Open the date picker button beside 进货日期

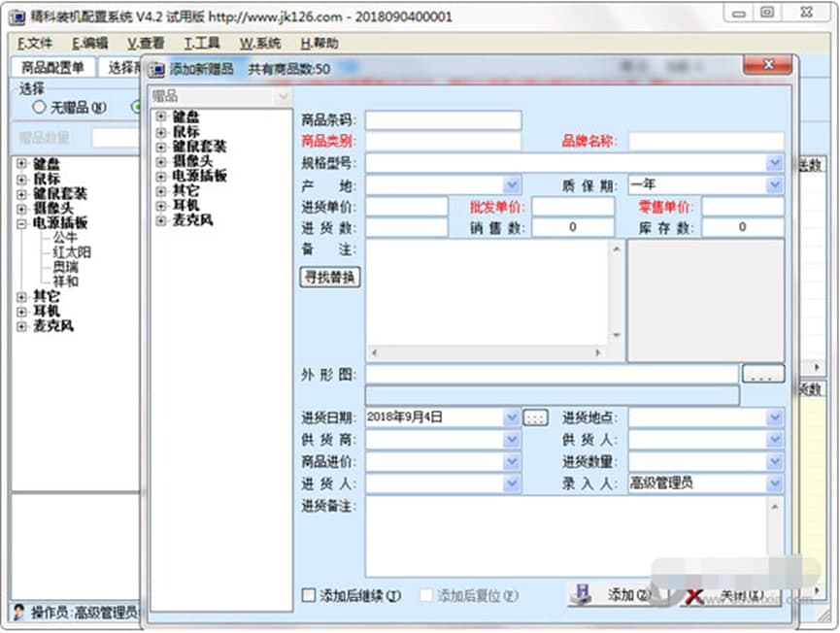[x=535, y=417]
